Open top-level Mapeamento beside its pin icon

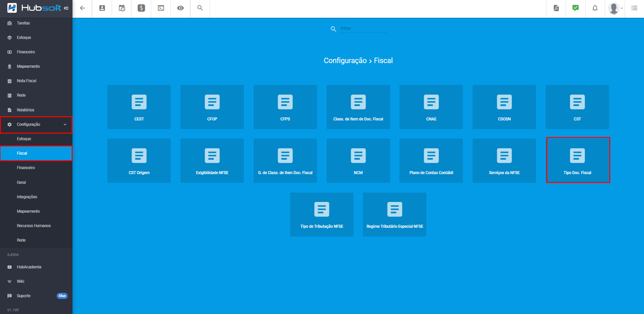pos(36,66)
